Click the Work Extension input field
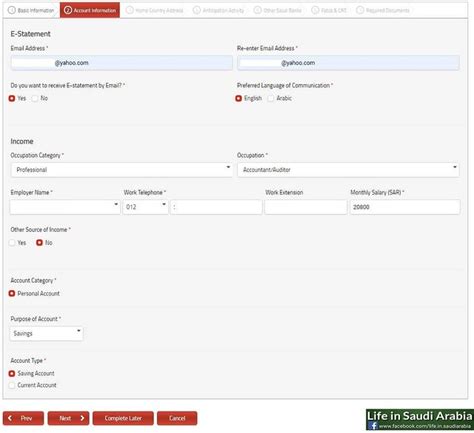The width and height of the screenshot is (474, 433). pyautogui.click(x=306, y=207)
